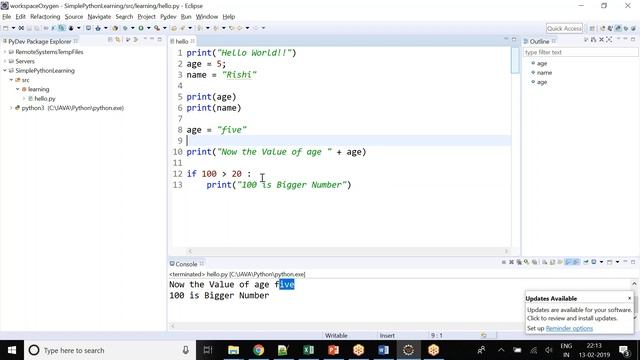Open dropdown beside External Tools icon
The width and height of the screenshot is (640, 360).
point(164,28)
